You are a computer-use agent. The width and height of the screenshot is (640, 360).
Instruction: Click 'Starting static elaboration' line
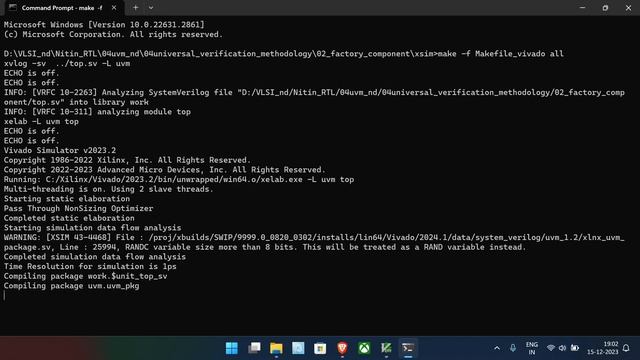[x=67, y=199]
